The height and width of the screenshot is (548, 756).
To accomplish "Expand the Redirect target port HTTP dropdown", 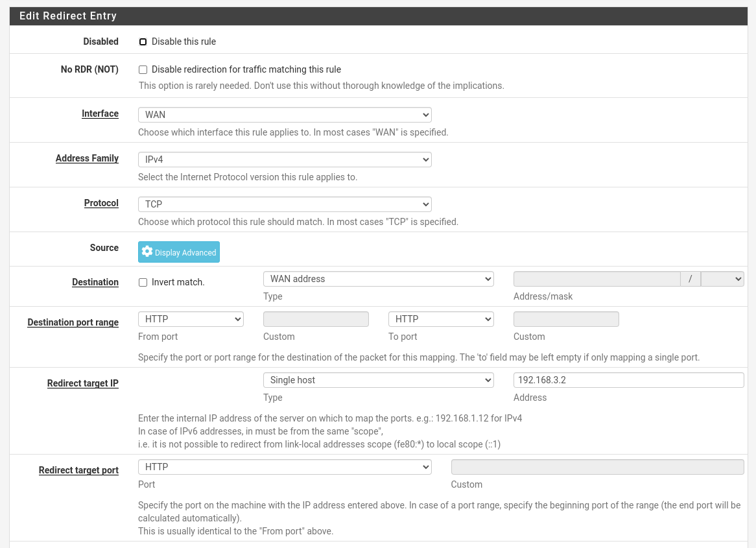I will tap(285, 467).
